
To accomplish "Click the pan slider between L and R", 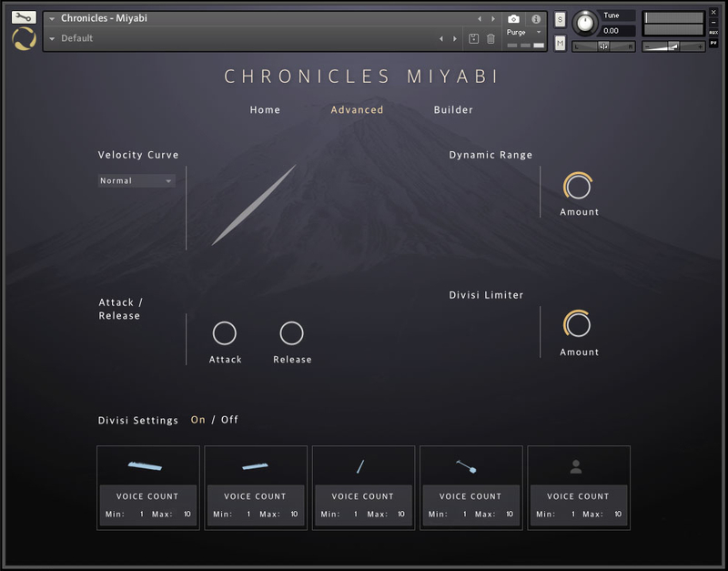I will (x=603, y=46).
